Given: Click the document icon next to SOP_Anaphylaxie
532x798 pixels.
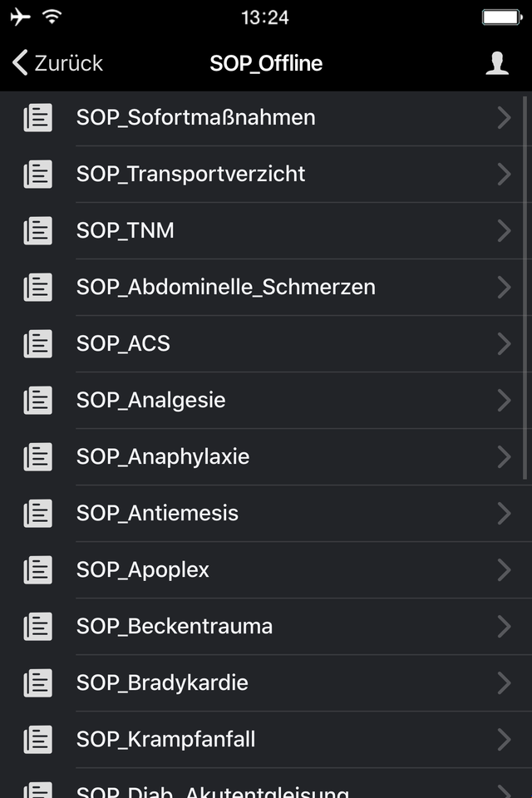Looking at the screenshot, I should pos(37,456).
